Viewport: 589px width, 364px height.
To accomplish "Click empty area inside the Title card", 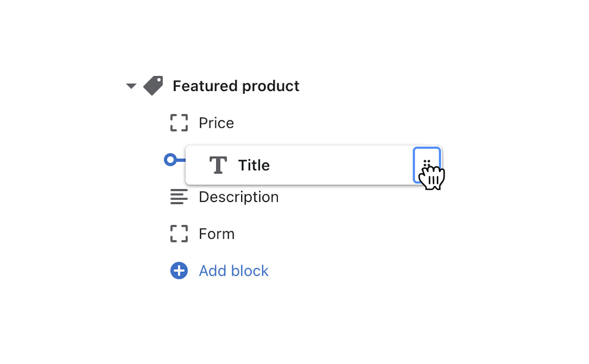I will click(x=339, y=165).
